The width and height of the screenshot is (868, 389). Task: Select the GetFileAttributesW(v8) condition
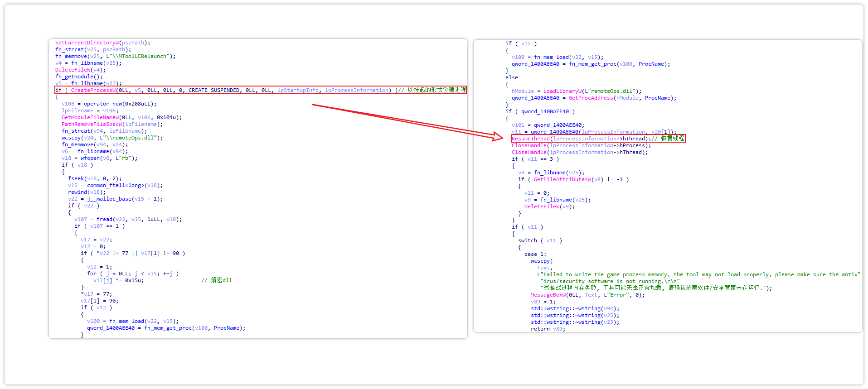pos(573,179)
